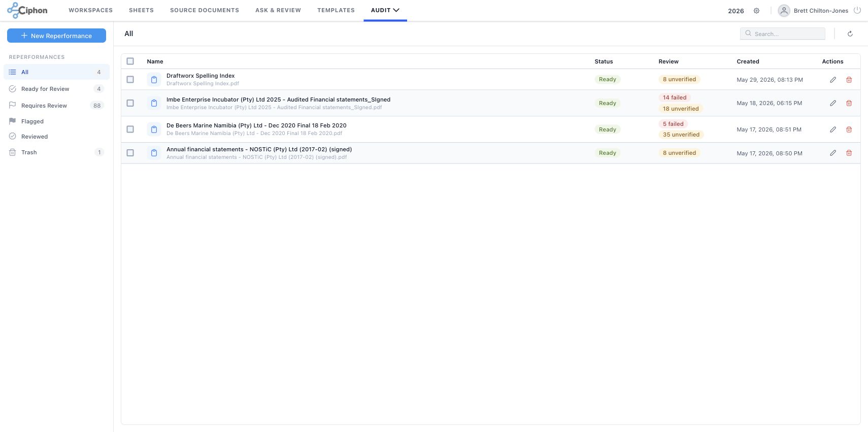Click Ready for Review check icon in sidebar

13,89
